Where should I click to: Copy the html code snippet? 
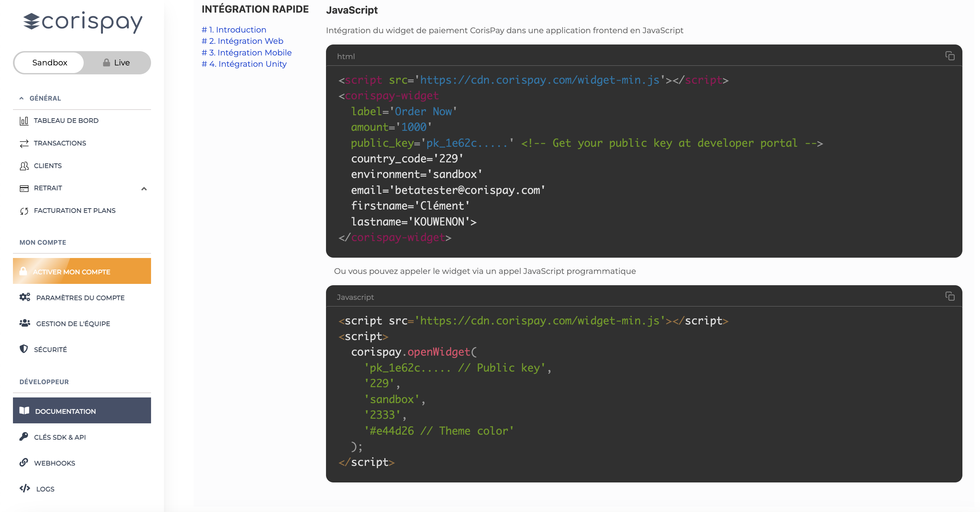click(949, 56)
